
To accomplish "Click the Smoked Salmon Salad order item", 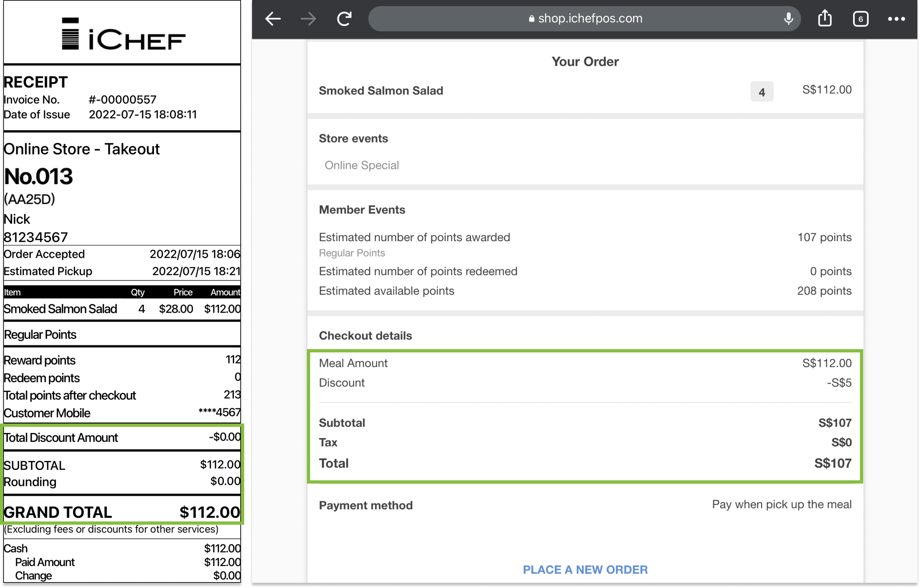I will [381, 91].
